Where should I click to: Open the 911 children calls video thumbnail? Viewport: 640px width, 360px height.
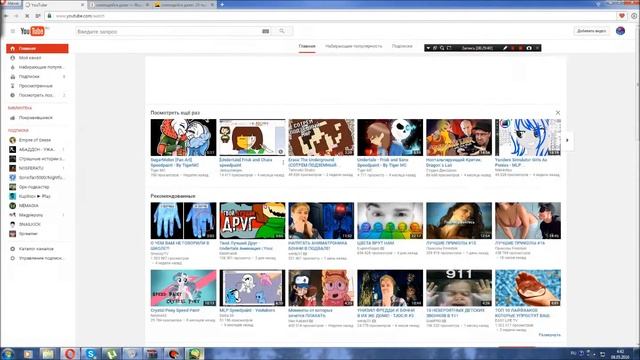[x=459, y=288]
